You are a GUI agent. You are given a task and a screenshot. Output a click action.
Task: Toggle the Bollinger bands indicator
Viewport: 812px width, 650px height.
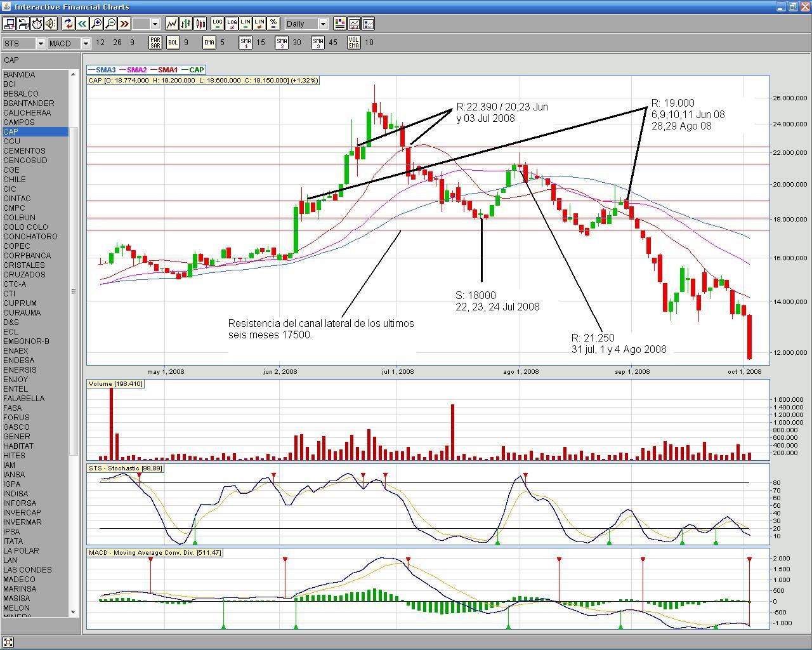coord(173,43)
